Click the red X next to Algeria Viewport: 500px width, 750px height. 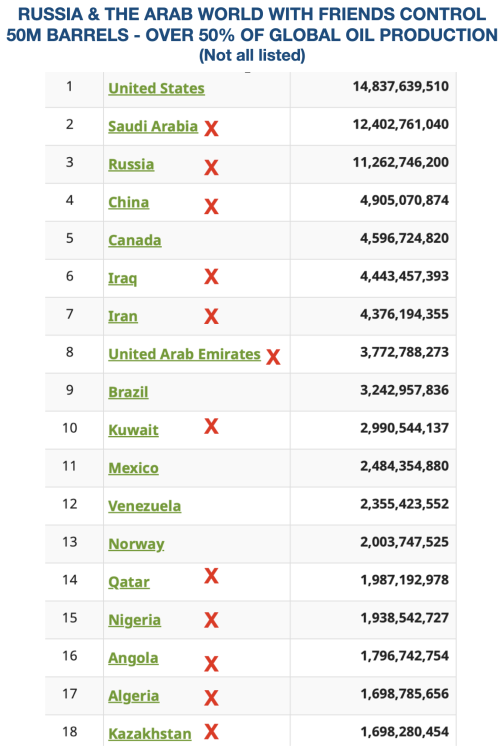[x=211, y=698]
